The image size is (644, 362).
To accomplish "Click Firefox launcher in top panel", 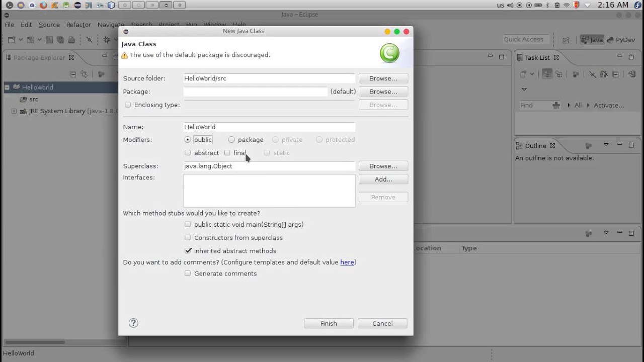I will (x=43, y=5).
